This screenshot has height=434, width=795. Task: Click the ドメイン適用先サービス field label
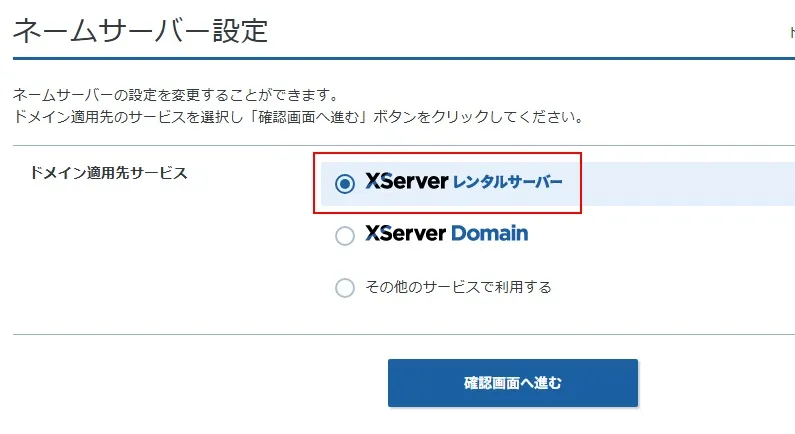[109, 173]
